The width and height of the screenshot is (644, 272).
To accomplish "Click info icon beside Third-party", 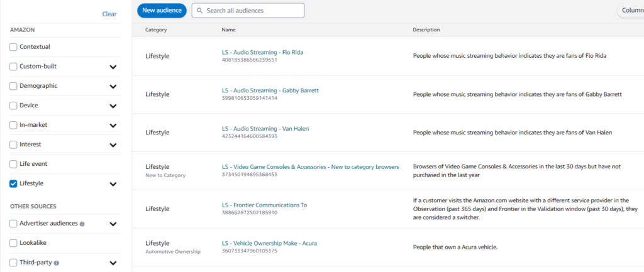I will coord(56,263).
